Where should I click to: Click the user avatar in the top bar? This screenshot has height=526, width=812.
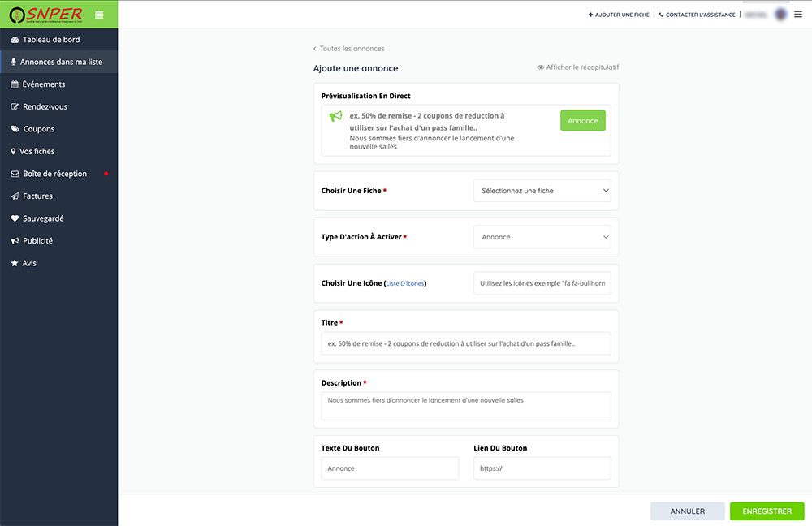(x=781, y=15)
